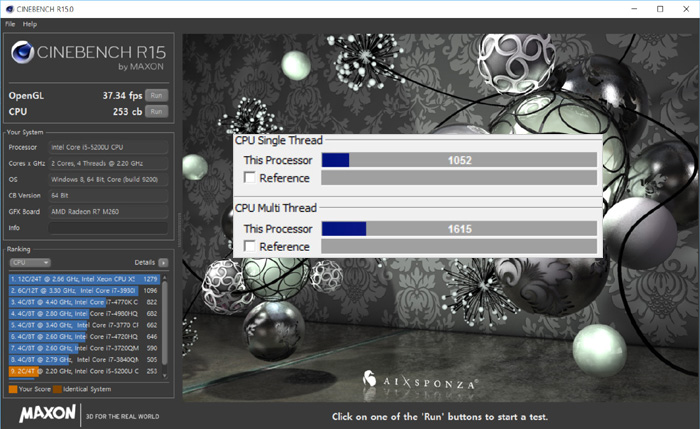The height and width of the screenshot is (429, 700).
Task: Run the OpenGL benchmark test
Action: (x=155, y=95)
